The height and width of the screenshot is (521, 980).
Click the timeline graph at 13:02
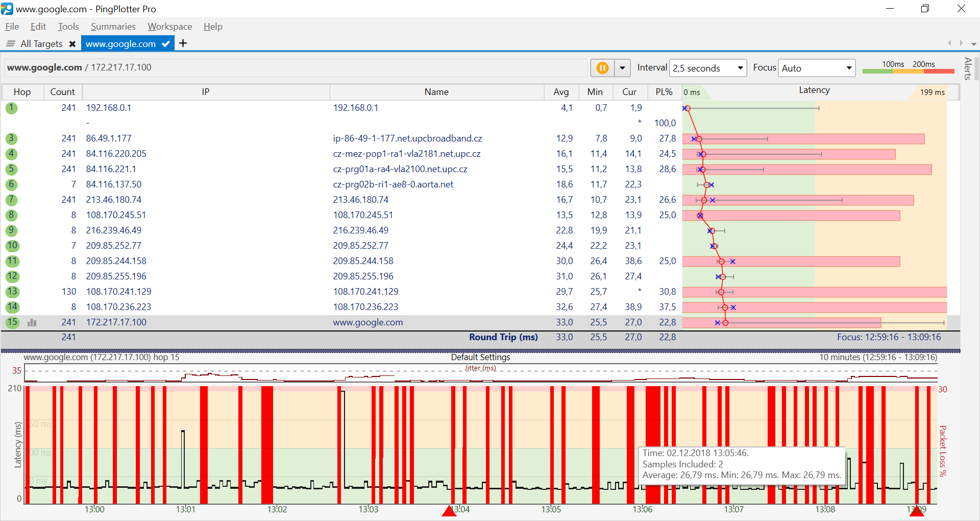pos(277,444)
